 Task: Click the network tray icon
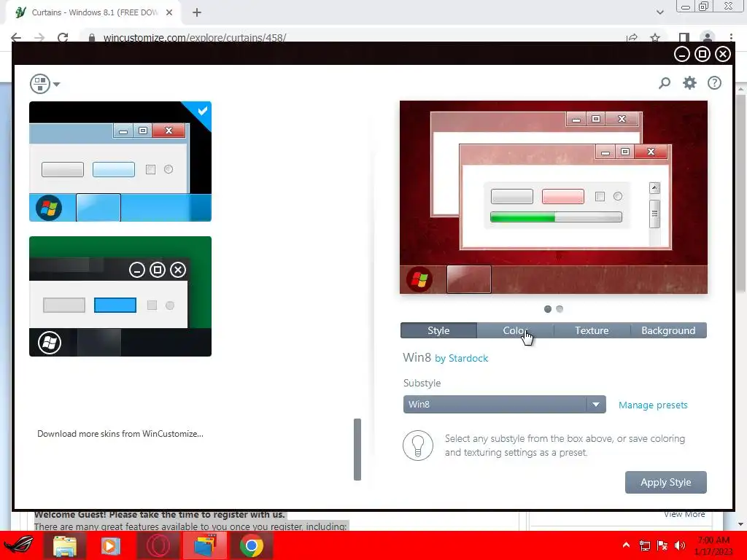(645, 545)
